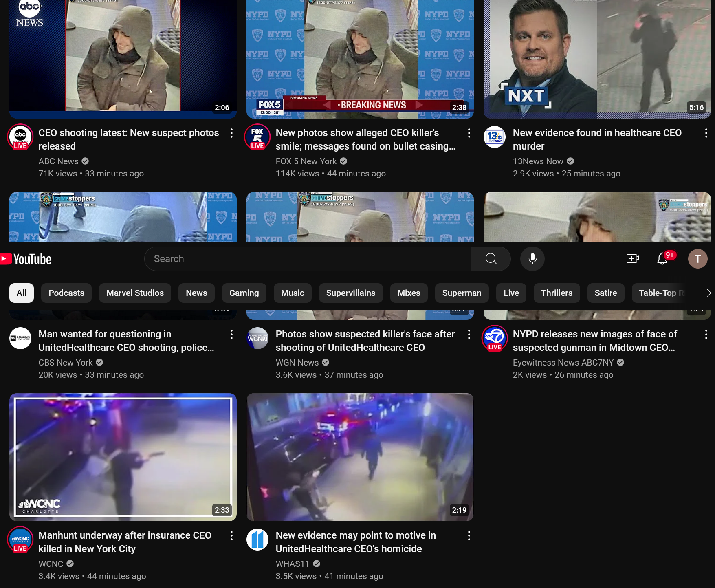This screenshot has height=588, width=715.
Task: Open 13News Now channel avatar
Action: click(x=495, y=137)
